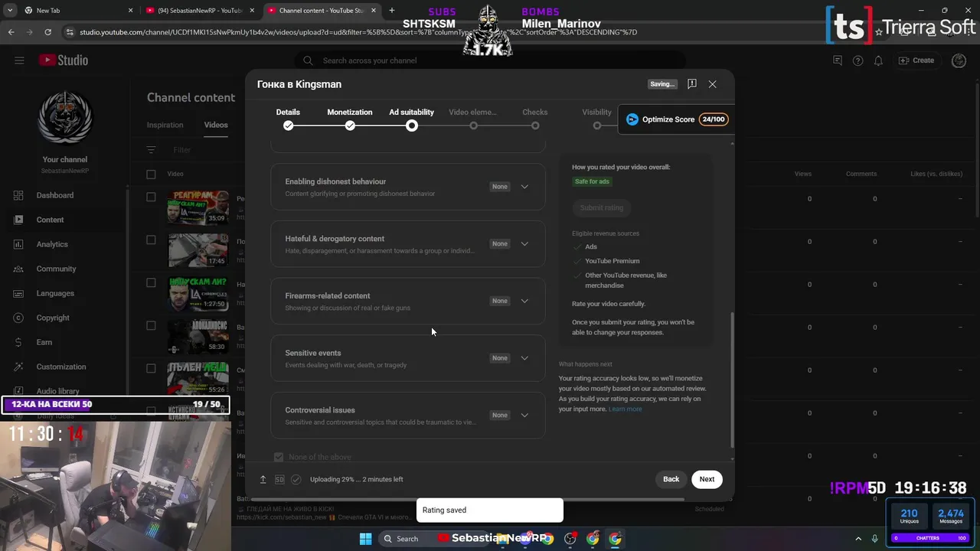Click the checks complete checkmark icon
The image size is (980, 551).
tap(296, 479)
